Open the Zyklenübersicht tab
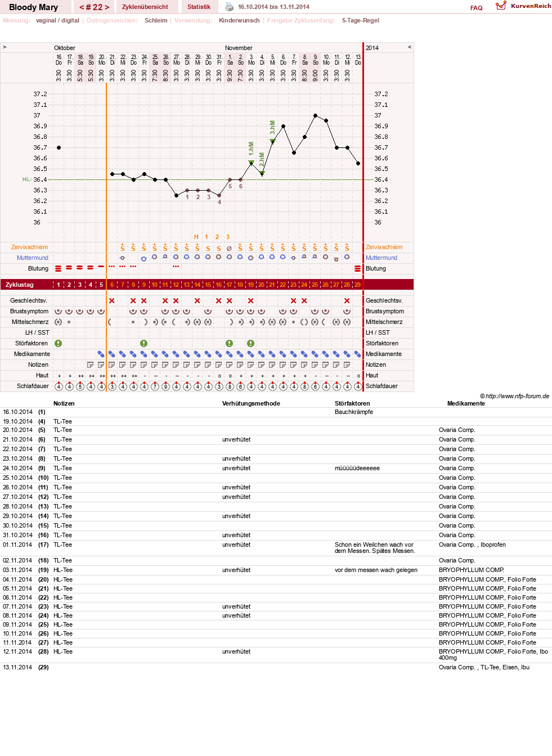The image size is (552, 756). pyautogui.click(x=145, y=7)
